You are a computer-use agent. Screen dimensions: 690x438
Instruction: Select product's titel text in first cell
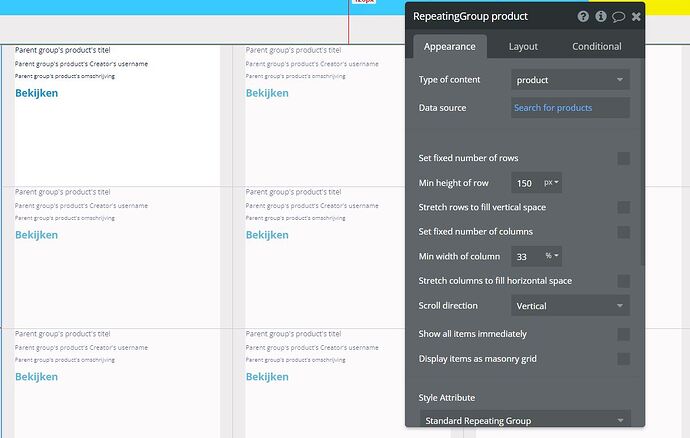pos(62,50)
